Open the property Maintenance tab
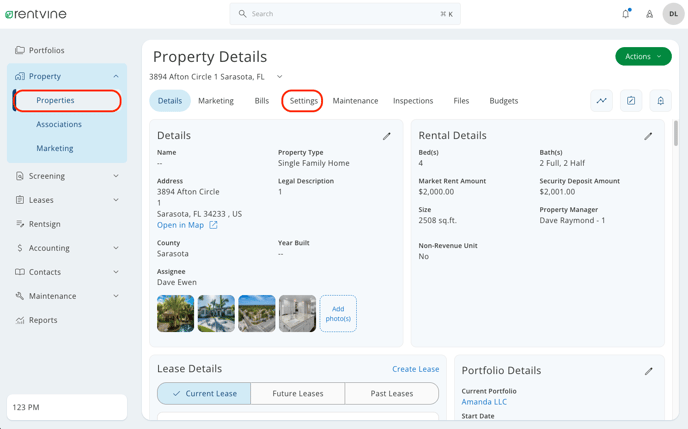The height and width of the screenshot is (429, 688). coord(355,101)
